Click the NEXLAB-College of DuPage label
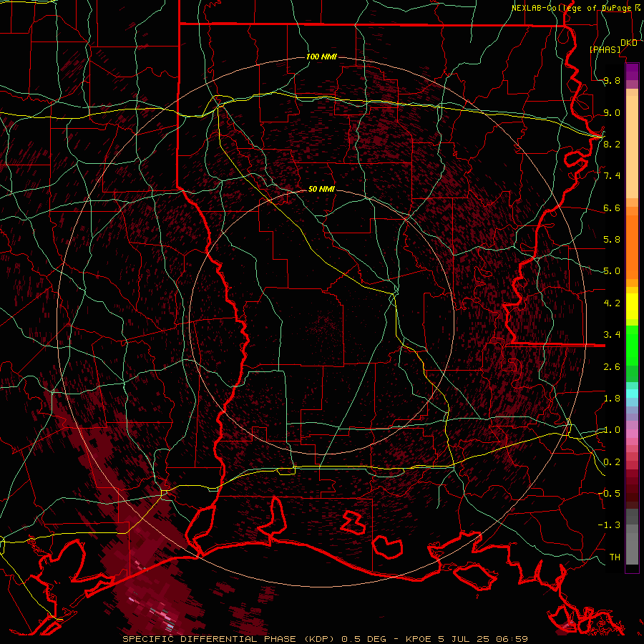The image size is (644, 644). 571,8
